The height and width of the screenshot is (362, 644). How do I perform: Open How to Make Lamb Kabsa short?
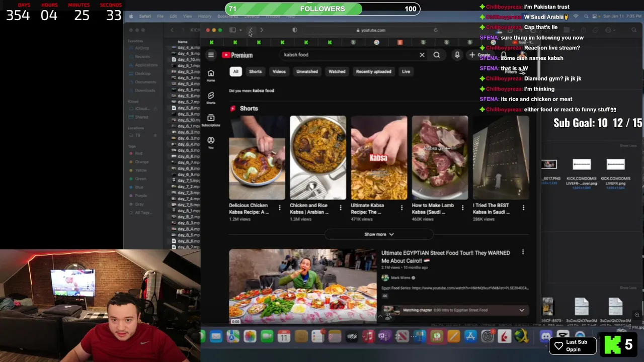pyautogui.click(x=440, y=158)
